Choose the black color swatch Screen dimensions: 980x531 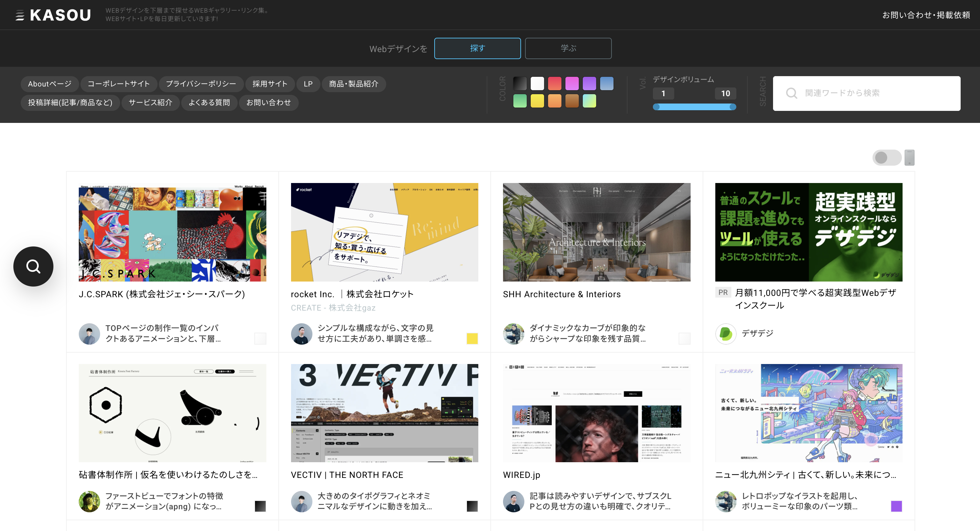[x=520, y=83]
